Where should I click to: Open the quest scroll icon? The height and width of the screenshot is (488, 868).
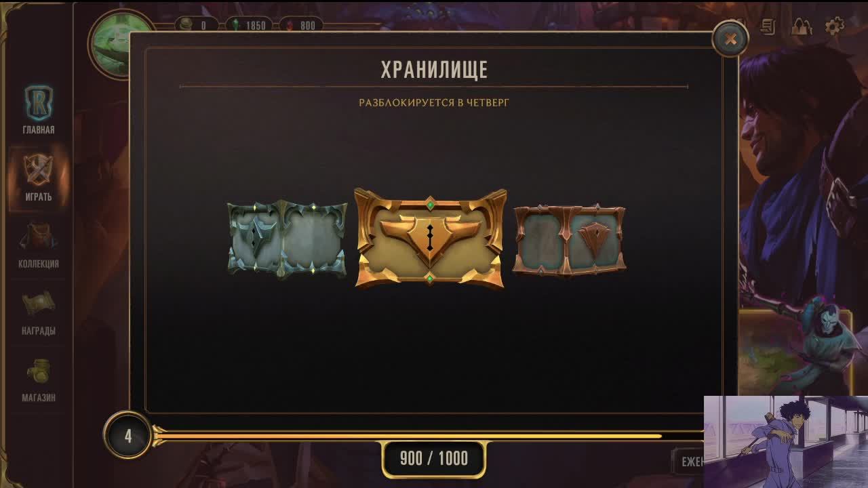click(x=768, y=26)
